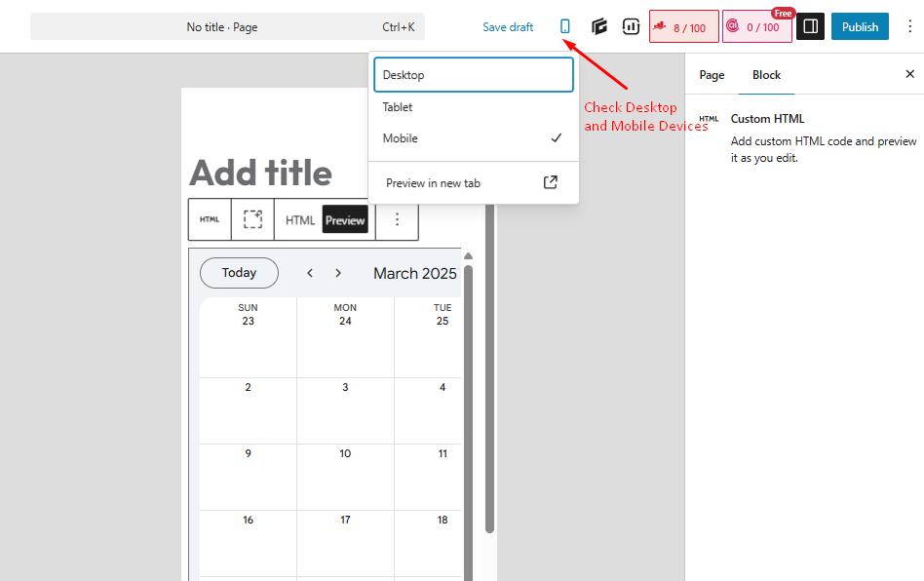Click the Save draft link
The width and height of the screenshot is (924, 581).
[x=508, y=27]
